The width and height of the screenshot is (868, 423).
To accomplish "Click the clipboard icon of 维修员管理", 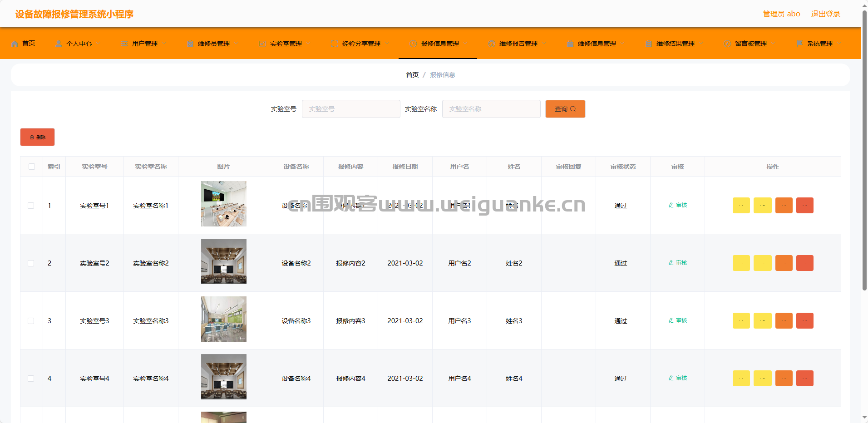I will coord(190,44).
